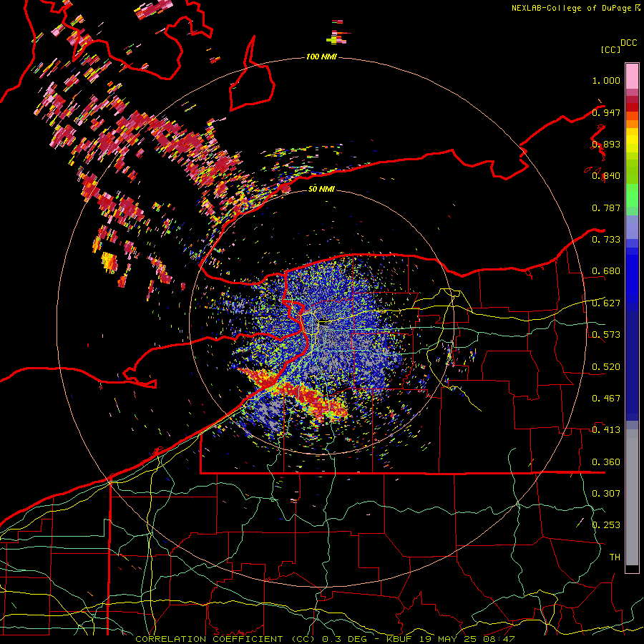Image resolution: width=644 pixels, height=644 pixels.
Task: Click the Correlation Coefficient KBUF caption at bottom
Action: [325, 639]
